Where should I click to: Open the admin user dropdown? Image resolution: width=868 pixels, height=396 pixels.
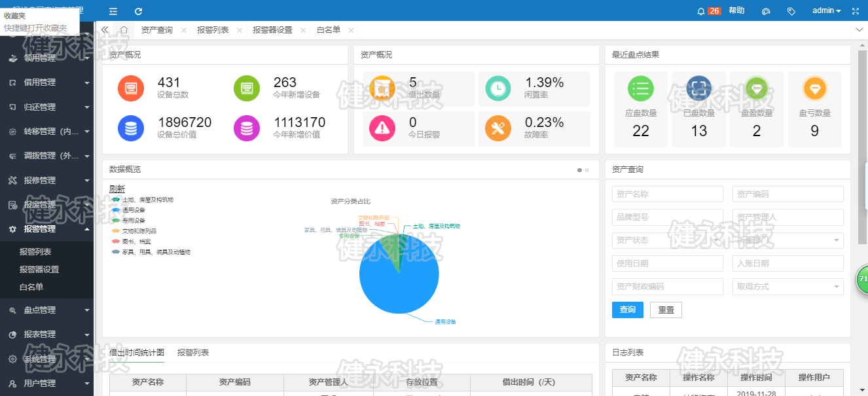tap(826, 10)
